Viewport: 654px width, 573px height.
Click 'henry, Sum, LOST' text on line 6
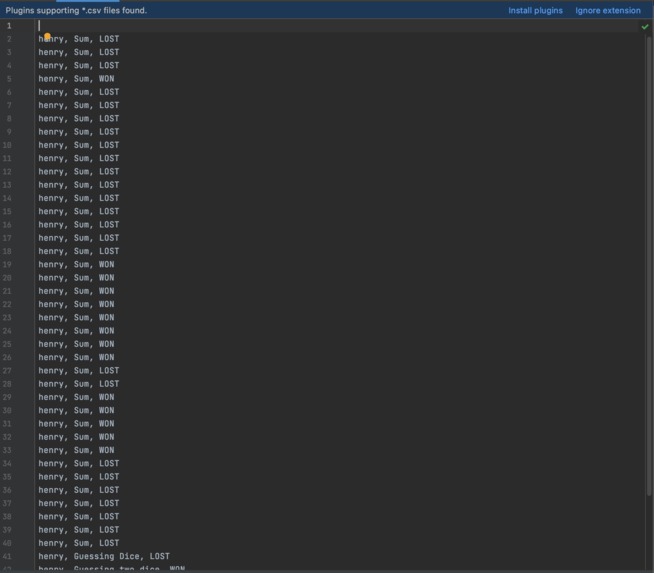point(79,92)
